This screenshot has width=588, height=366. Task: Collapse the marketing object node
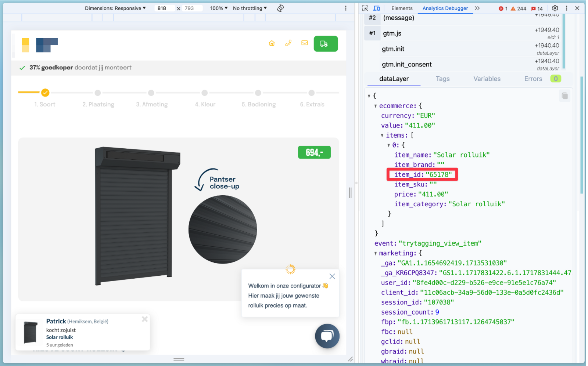(x=376, y=253)
